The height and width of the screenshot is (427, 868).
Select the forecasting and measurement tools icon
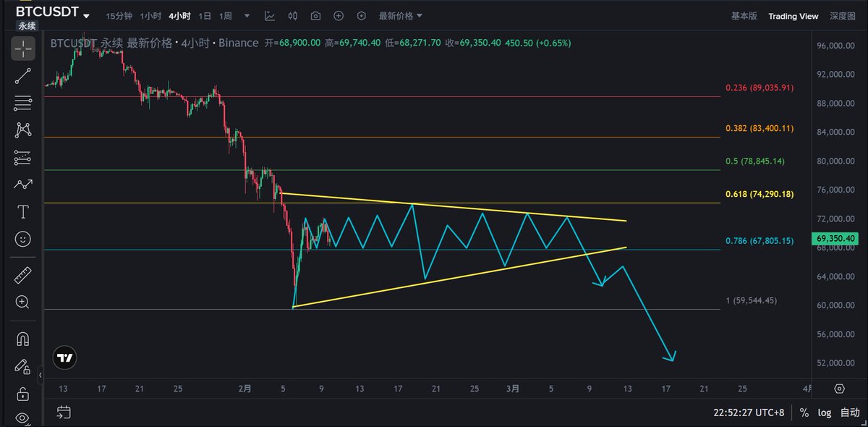click(x=22, y=157)
